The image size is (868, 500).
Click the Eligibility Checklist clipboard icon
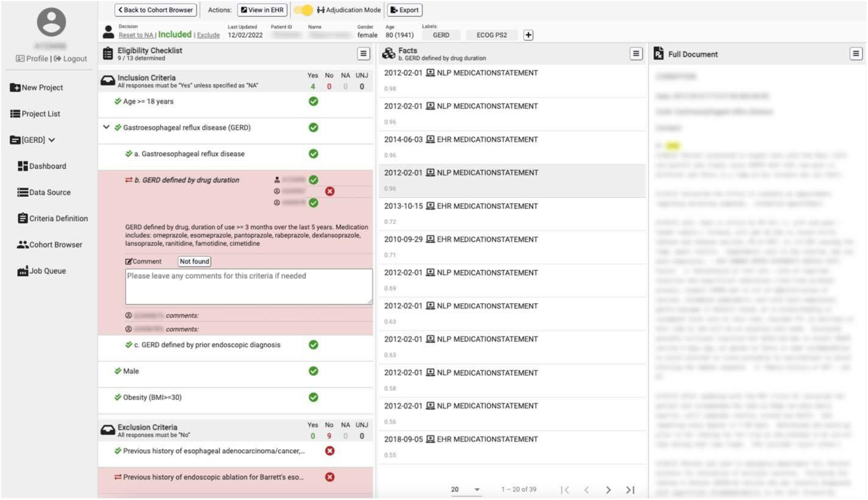[108, 54]
